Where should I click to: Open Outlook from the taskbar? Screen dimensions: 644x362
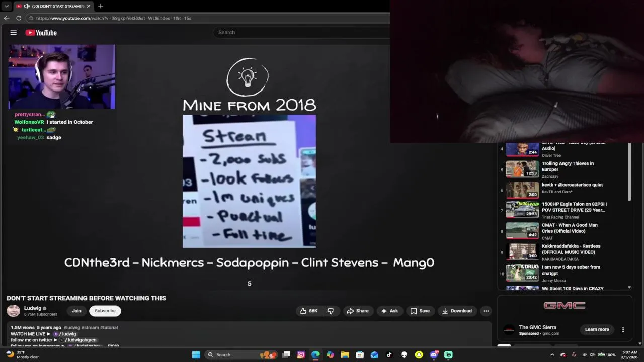[x=374, y=355]
